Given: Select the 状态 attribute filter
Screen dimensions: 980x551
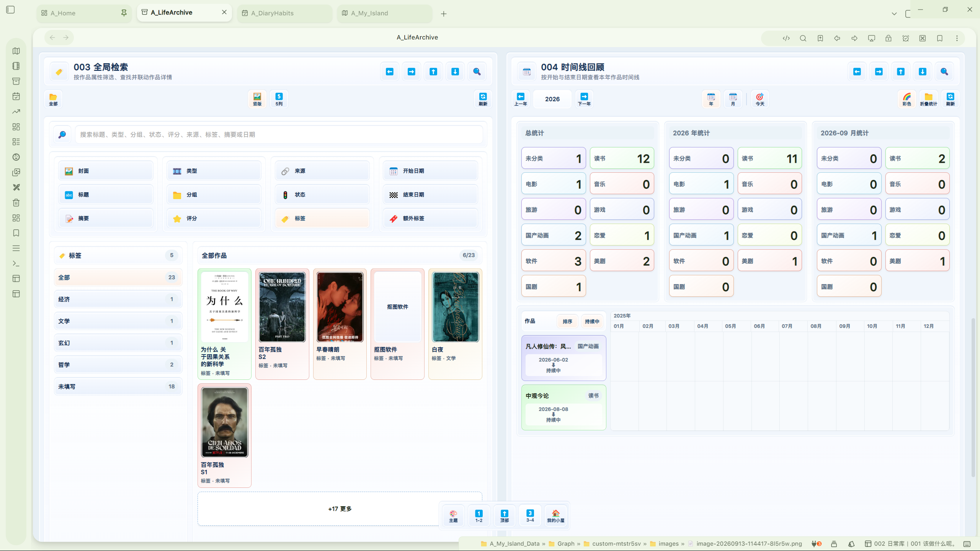Looking at the screenshot, I should 322,195.
